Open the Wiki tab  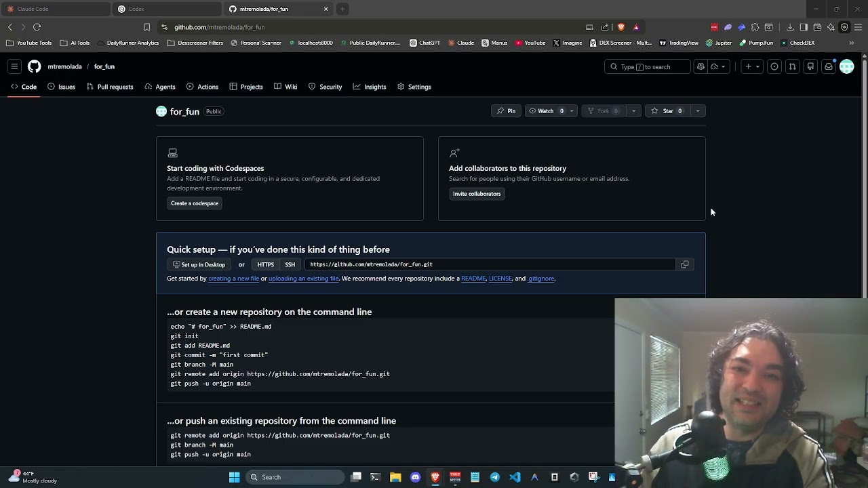pyautogui.click(x=285, y=87)
